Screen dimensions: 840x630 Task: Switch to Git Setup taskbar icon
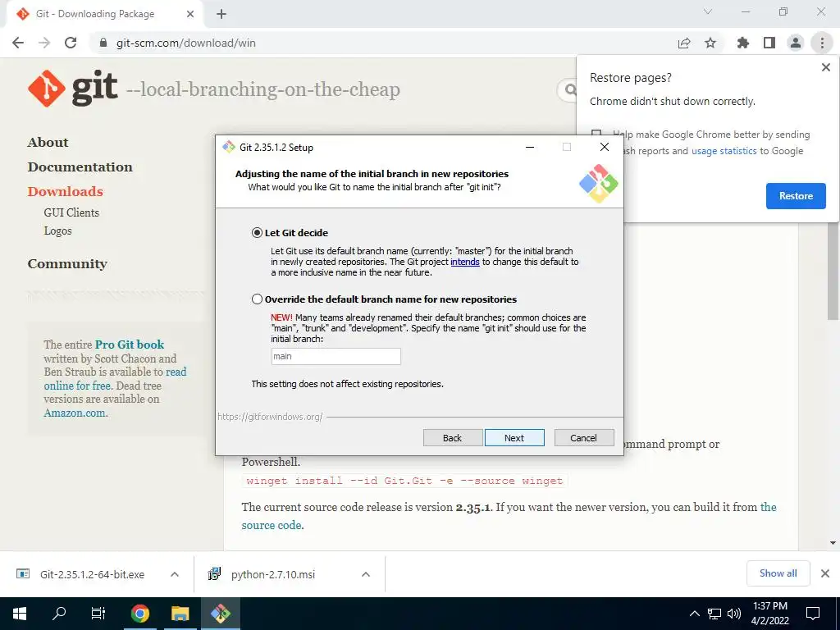[x=220, y=614]
